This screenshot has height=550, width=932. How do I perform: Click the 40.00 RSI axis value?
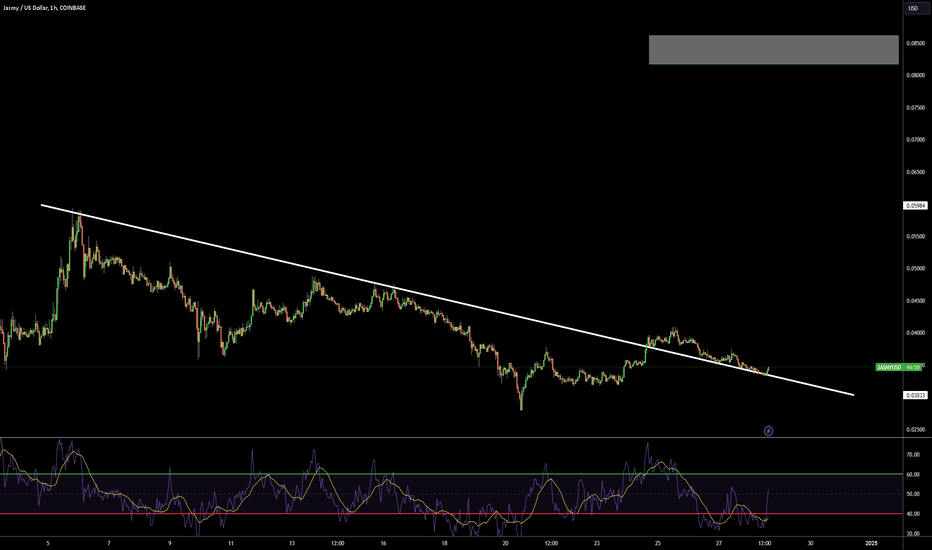[x=913, y=514]
